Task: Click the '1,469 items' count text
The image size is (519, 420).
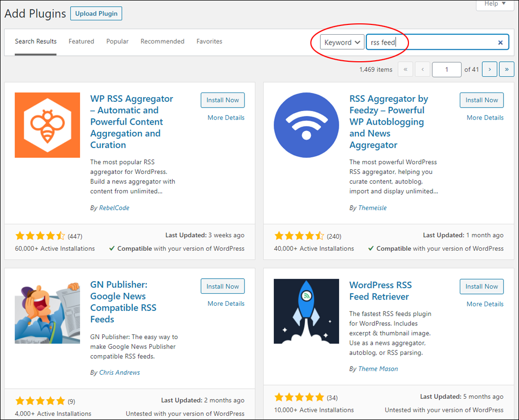Action: pos(376,70)
